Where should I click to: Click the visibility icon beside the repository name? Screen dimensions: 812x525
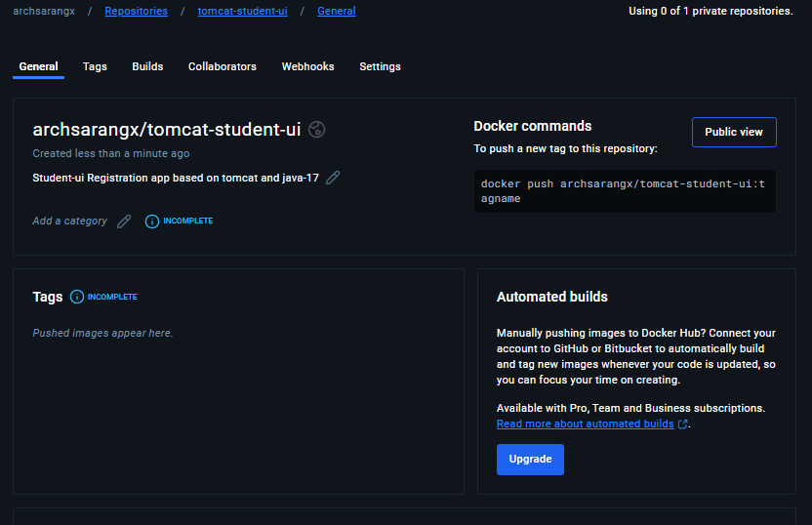tap(317, 130)
